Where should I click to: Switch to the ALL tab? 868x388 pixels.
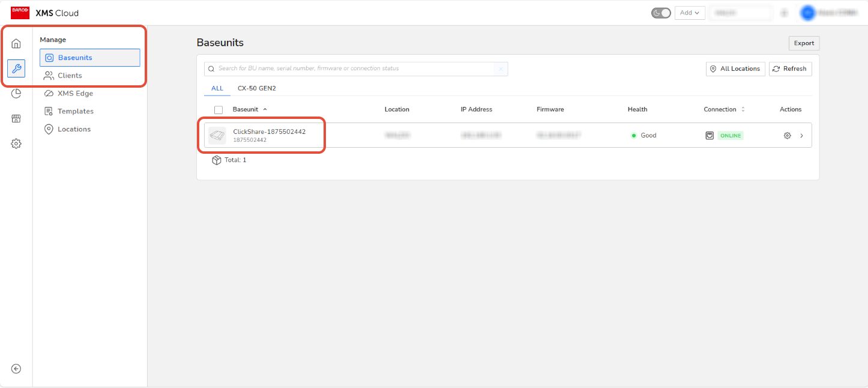tap(217, 88)
